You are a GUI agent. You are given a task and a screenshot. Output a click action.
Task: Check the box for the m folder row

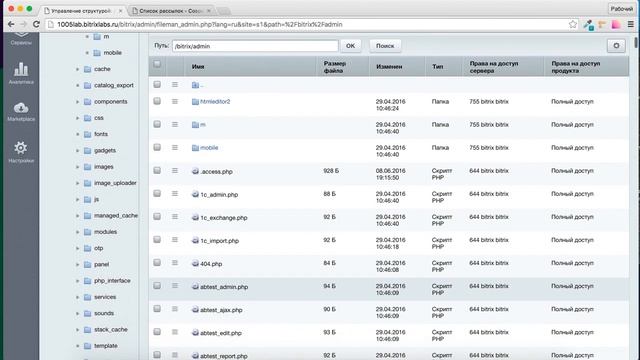(x=157, y=124)
